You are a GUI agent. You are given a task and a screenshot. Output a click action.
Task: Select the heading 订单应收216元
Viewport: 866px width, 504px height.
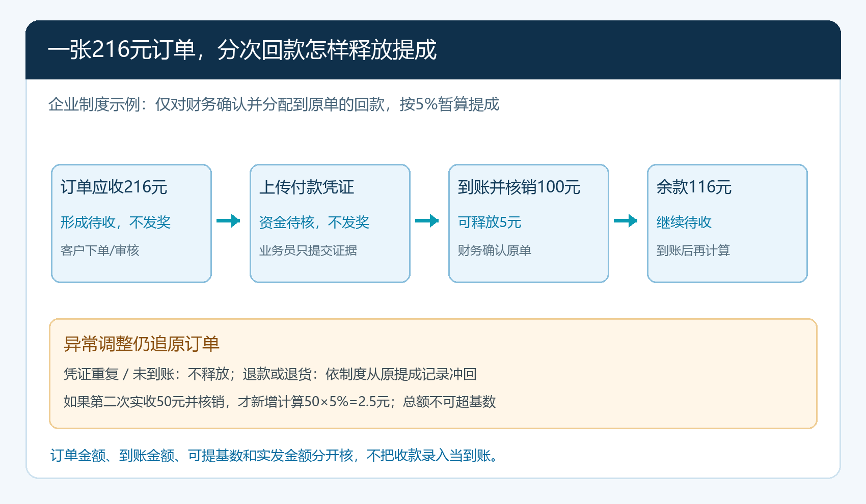point(114,187)
